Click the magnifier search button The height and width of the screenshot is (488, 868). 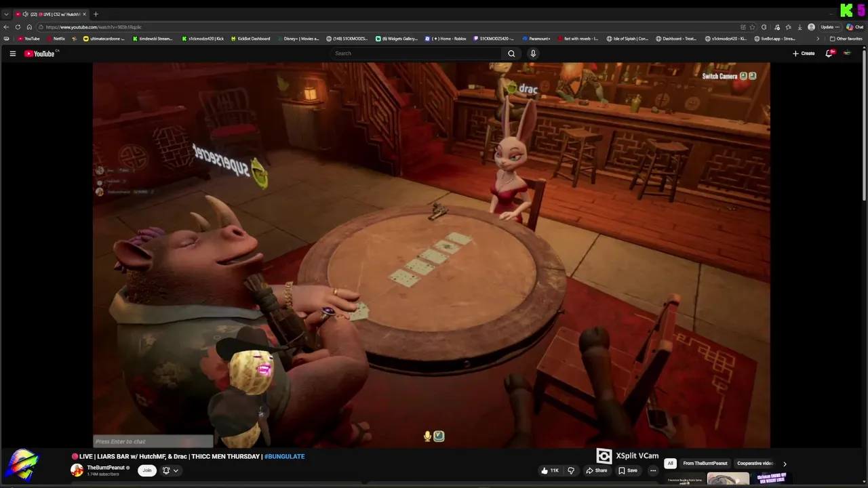coord(511,54)
